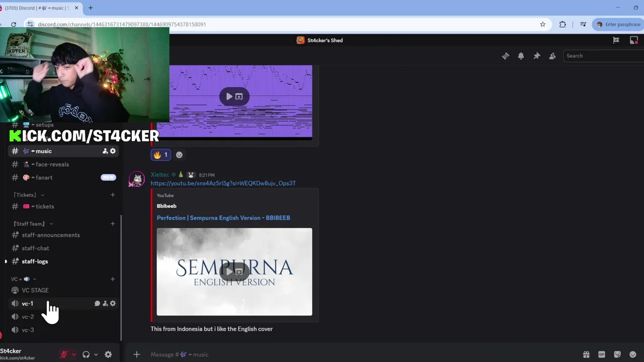Edit music channel settings gear
Image resolution: width=644 pixels, height=362 pixels.
113,151
